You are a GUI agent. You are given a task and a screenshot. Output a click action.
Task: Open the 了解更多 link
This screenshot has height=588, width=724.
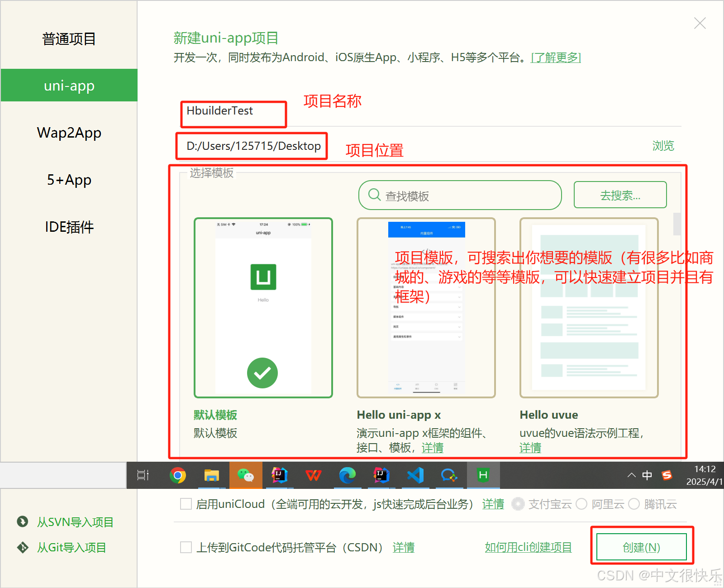pyautogui.click(x=556, y=57)
